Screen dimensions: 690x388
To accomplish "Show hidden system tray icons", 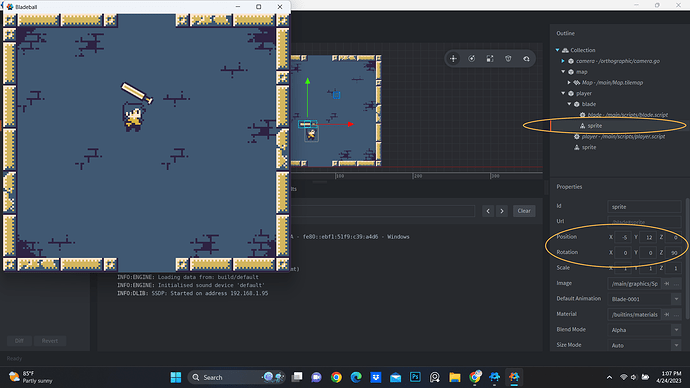I will pos(609,377).
